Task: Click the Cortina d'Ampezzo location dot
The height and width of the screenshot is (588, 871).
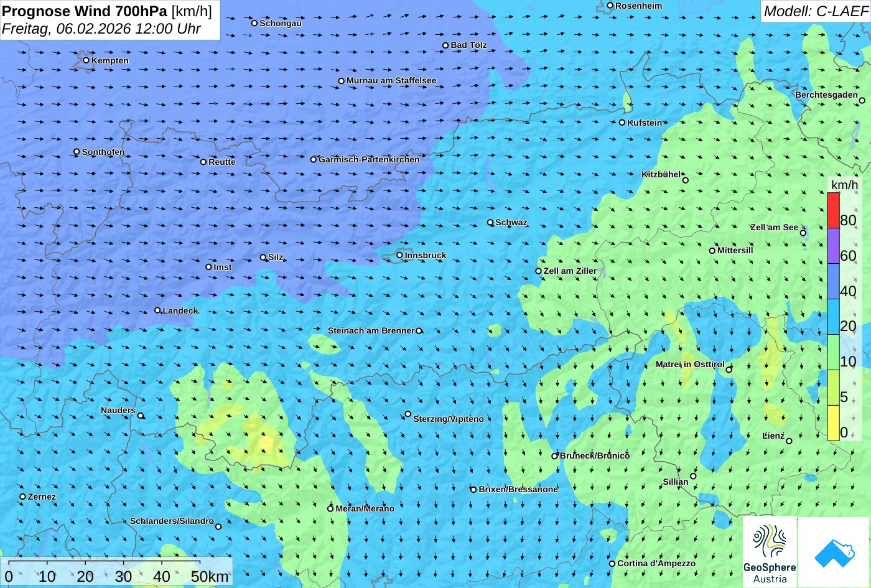Action: click(612, 564)
